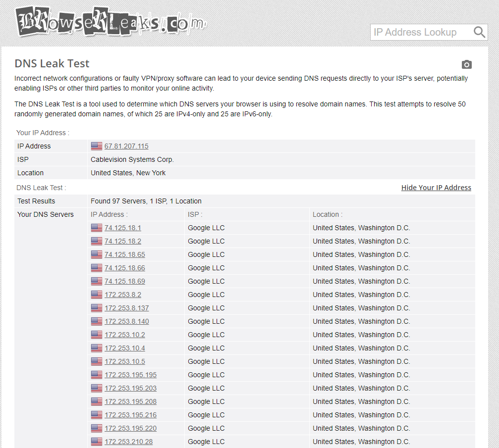The height and width of the screenshot is (448, 499).
Task: Open the 172.253.10.5 IP details
Action: coord(125,361)
